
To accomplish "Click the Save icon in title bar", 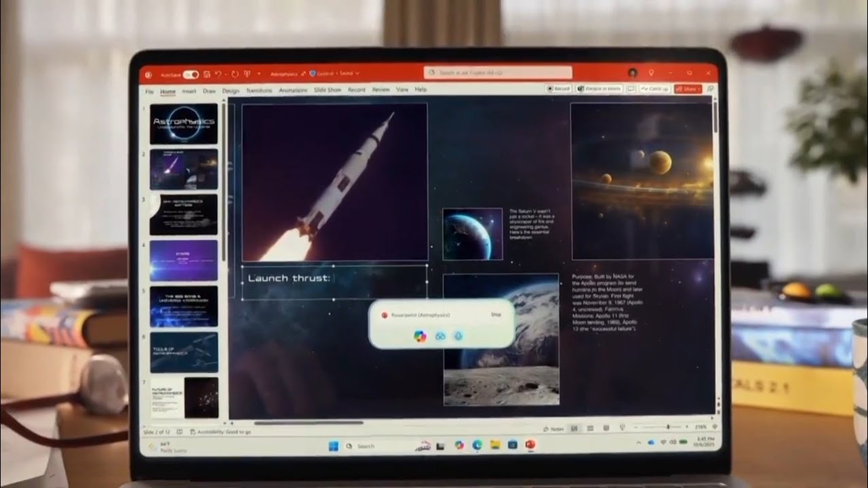I will coord(207,74).
